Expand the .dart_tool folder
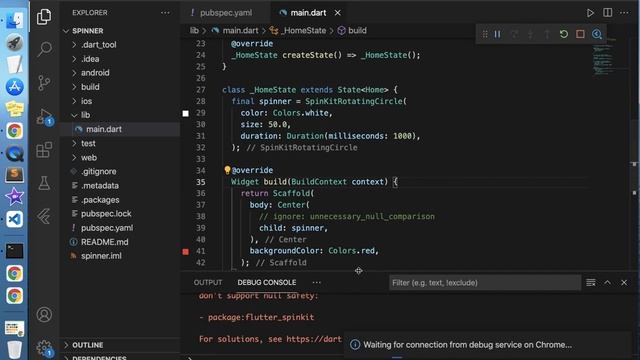Image resolution: width=640 pixels, height=360 pixels. (x=120, y=45)
